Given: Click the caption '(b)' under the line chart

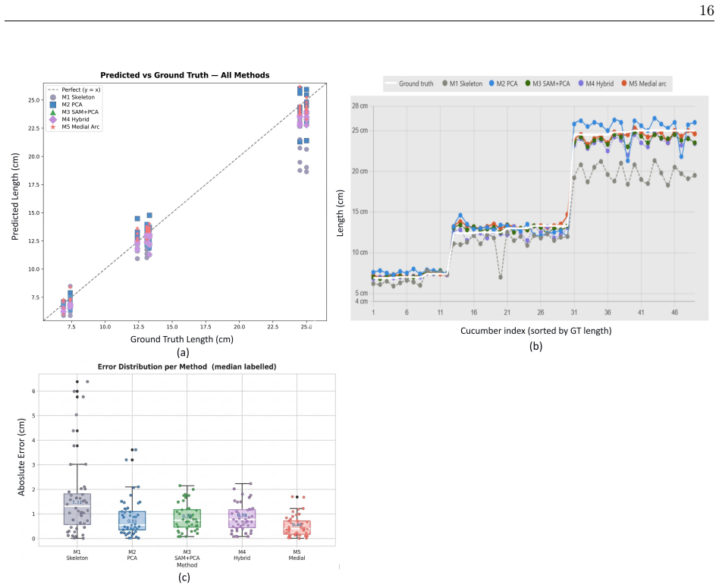Looking at the screenshot, I should coord(535,346).
